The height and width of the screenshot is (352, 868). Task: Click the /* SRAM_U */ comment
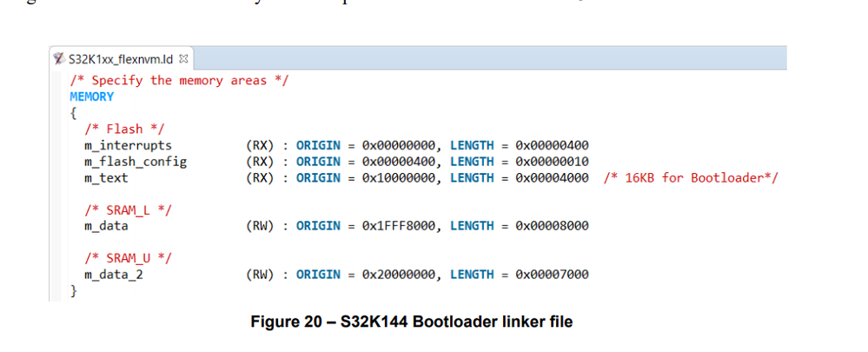click(x=128, y=258)
